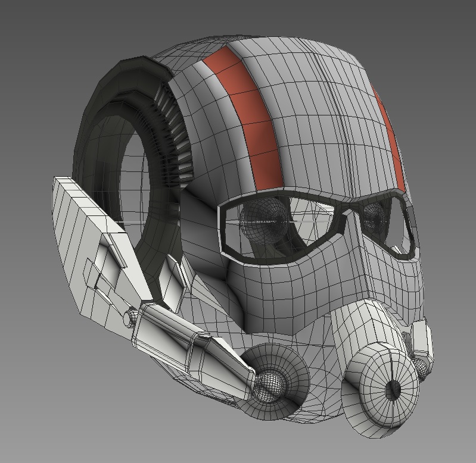Select the small mesh sphere in left respirator
The height and width of the screenshot is (463, 476).
269,384
